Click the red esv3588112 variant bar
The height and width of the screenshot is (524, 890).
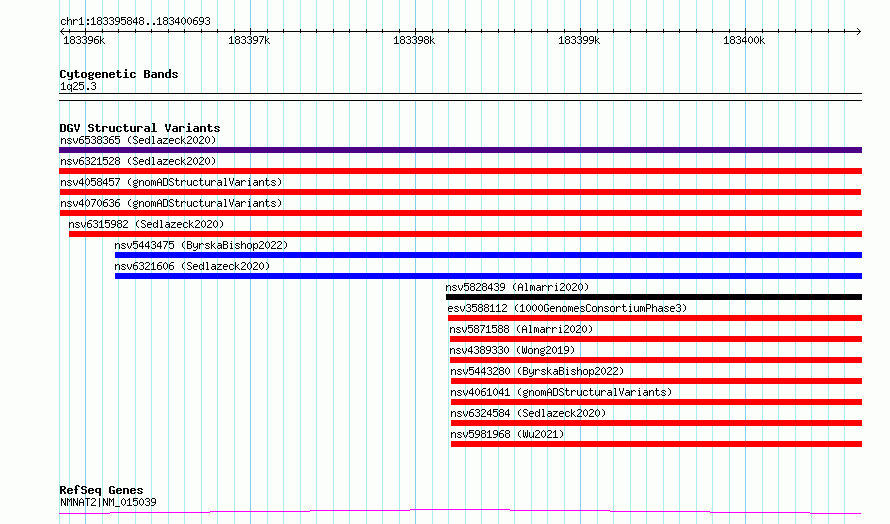point(655,318)
